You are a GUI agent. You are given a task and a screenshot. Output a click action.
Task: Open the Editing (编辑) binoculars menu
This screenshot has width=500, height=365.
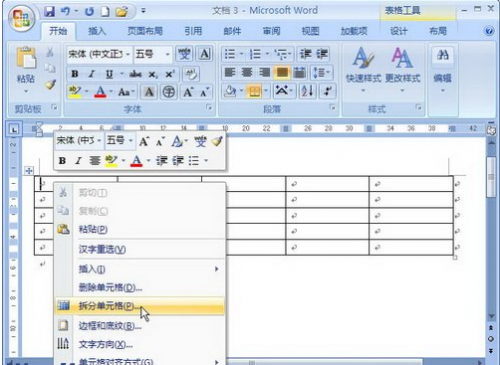pos(443,69)
